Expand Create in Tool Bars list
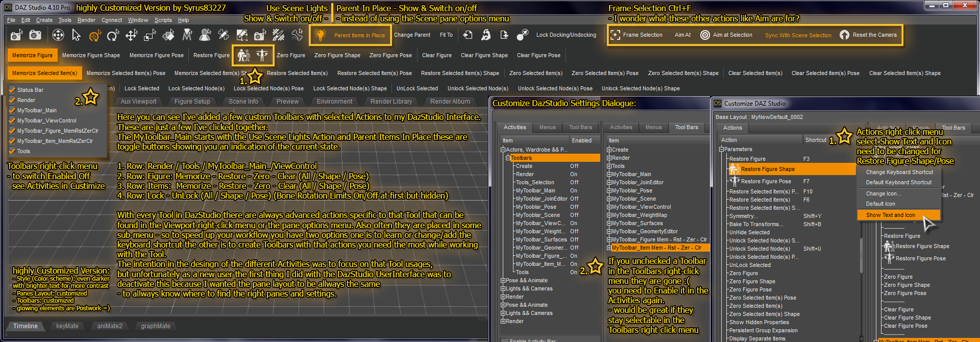This screenshot has height=342, width=980. (609, 150)
